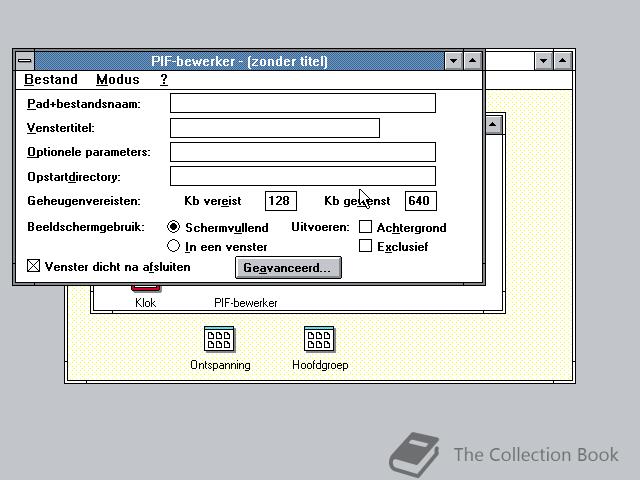The width and height of the screenshot is (640, 480).
Task: Select the Klok icon label
Action: coord(145,303)
